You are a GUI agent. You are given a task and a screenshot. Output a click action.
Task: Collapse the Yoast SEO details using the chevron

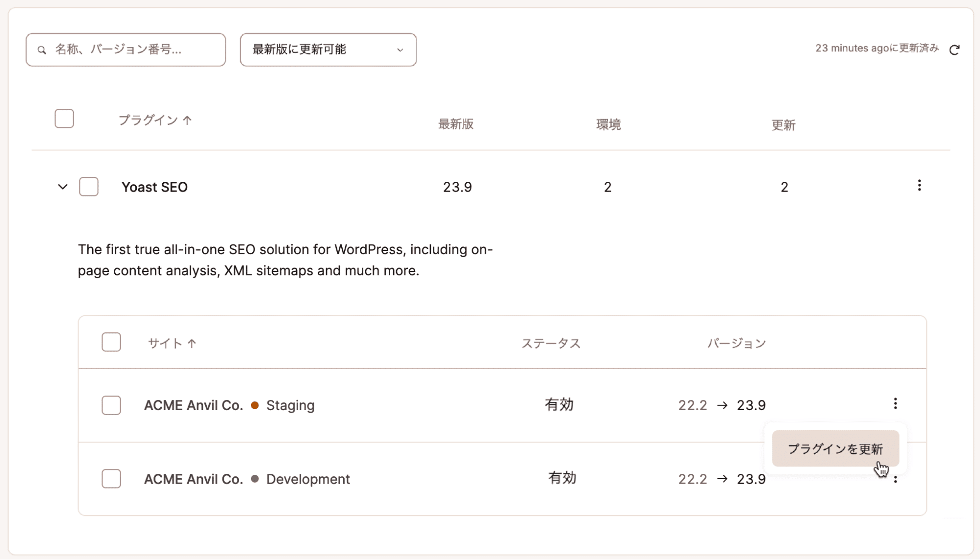click(x=62, y=187)
